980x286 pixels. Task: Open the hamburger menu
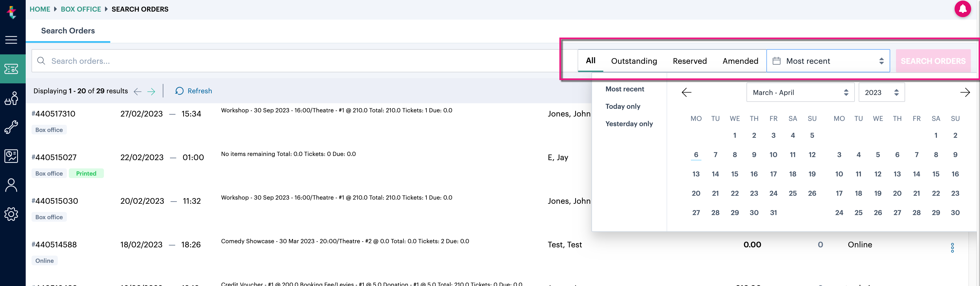[x=11, y=40]
